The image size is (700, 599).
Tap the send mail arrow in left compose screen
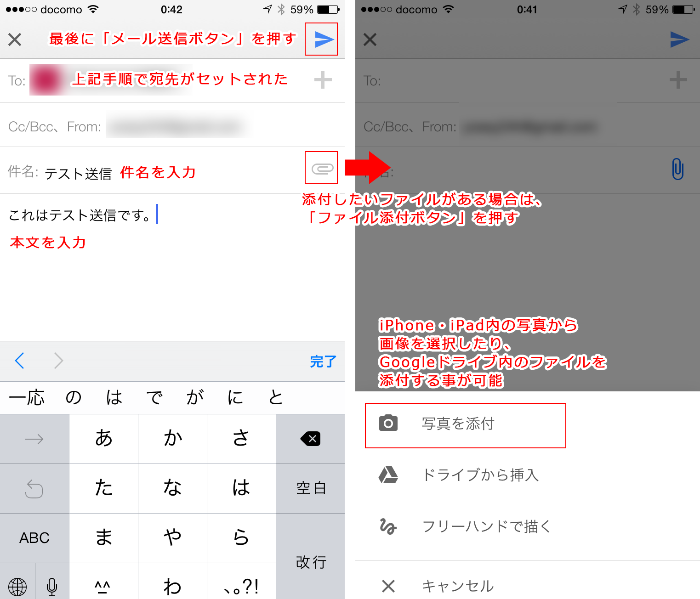tap(323, 40)
